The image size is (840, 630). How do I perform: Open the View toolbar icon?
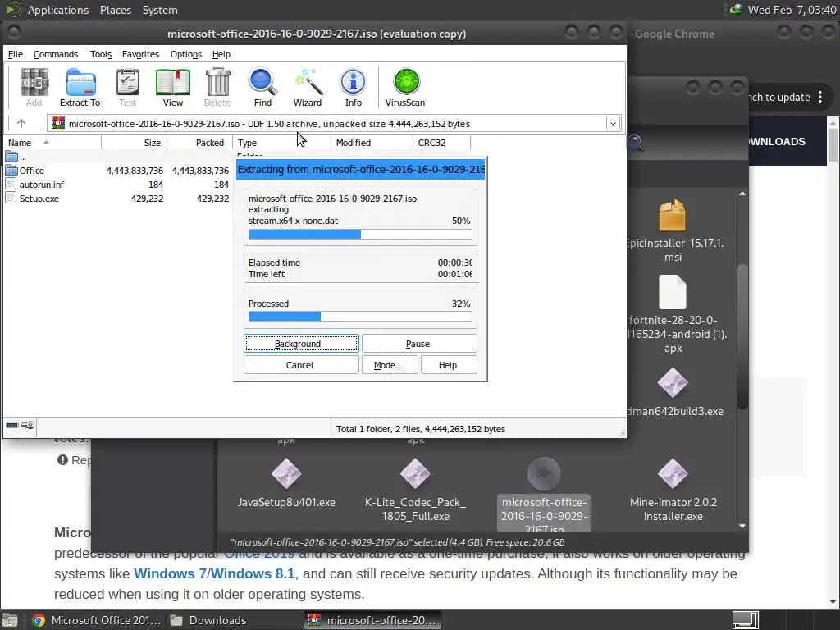tap(172, 87)
